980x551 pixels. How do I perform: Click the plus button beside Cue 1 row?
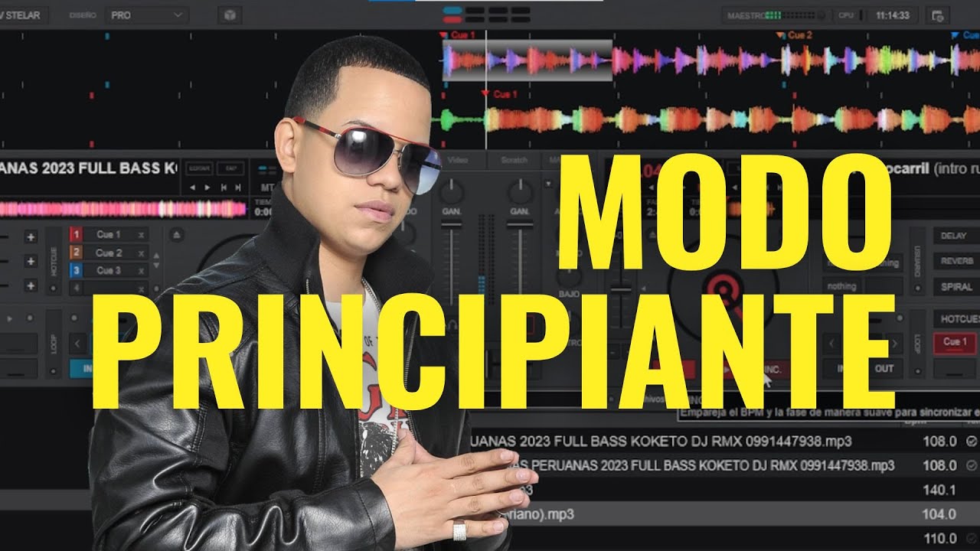click(x=31, y=237)
